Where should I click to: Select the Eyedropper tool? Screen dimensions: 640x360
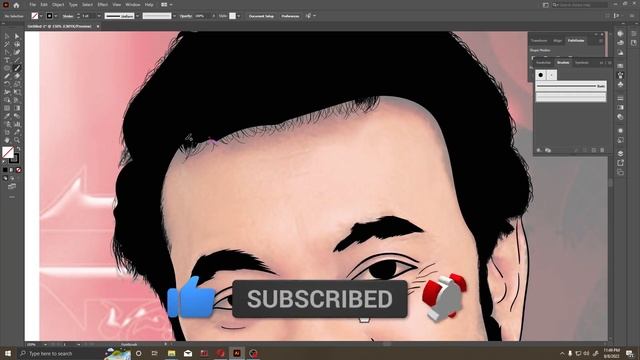7,116
